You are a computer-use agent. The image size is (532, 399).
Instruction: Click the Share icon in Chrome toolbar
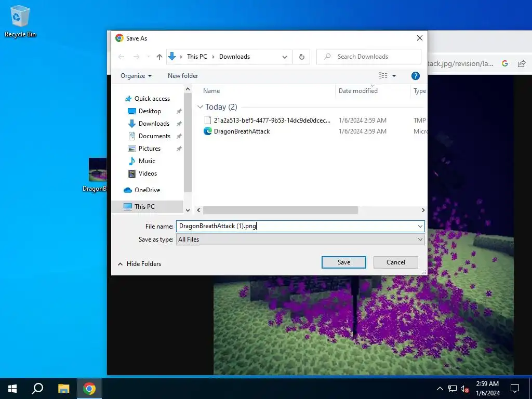(522, 63)
